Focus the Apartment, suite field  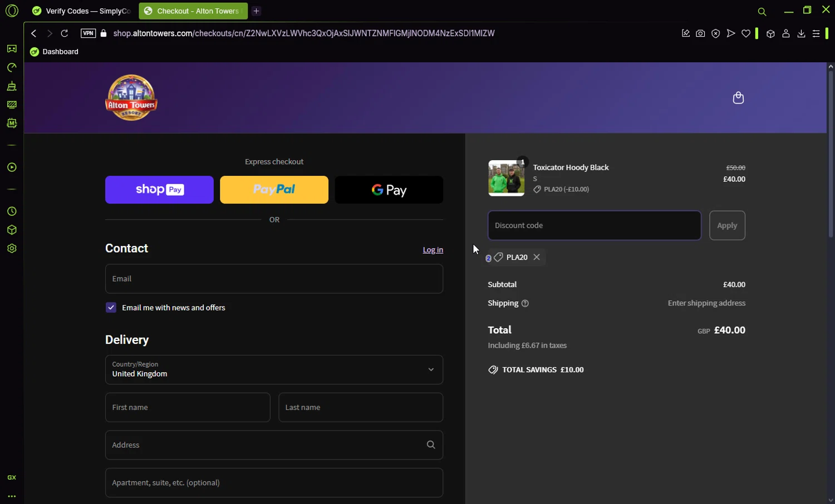coord(274,482)
